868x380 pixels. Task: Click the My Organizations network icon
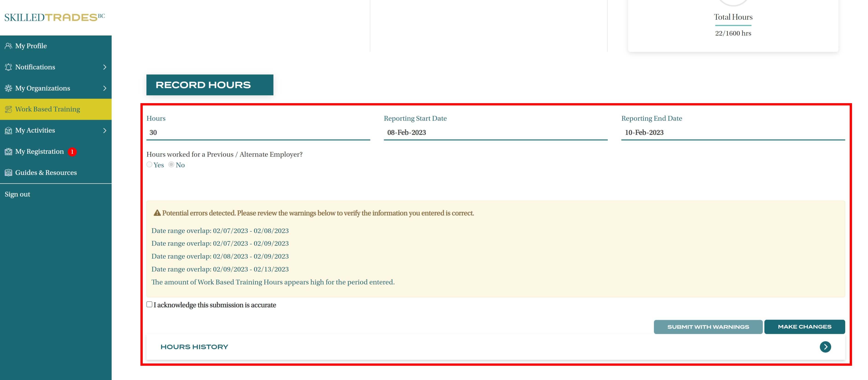click(x=9, y=88)
